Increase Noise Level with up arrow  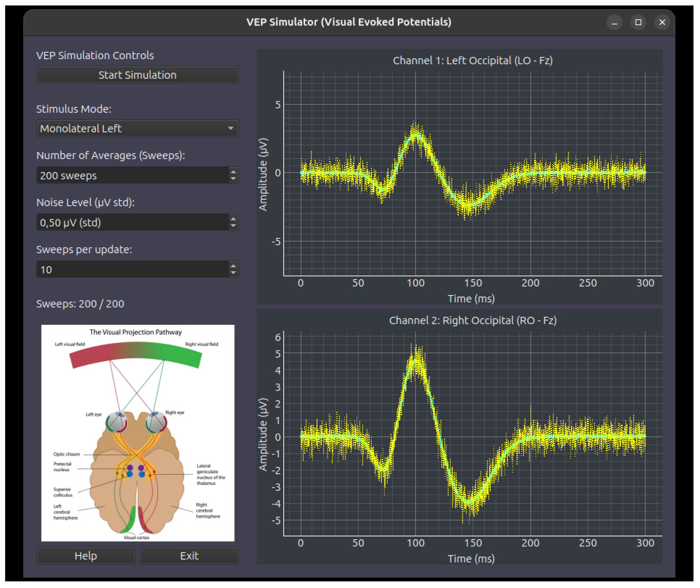[x=233, y=219]
